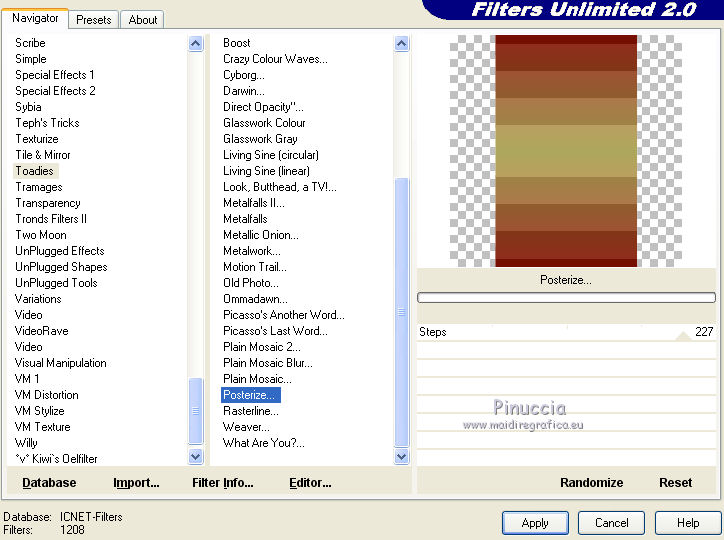Choose the Boost filter
724x540 pixels.
point(237,43)
